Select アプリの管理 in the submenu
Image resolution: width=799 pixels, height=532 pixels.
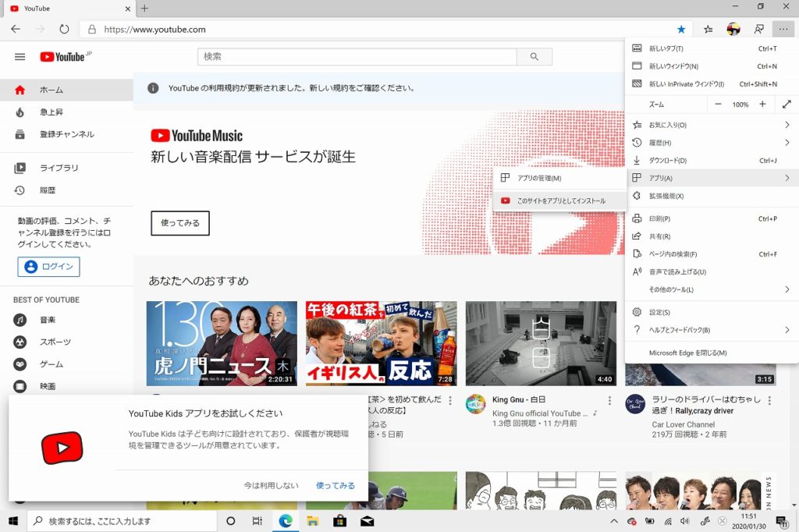coord(560,178)
